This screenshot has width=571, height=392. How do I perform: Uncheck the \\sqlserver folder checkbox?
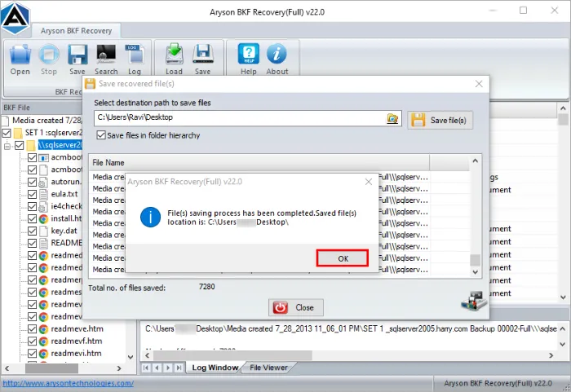point(20,145)
